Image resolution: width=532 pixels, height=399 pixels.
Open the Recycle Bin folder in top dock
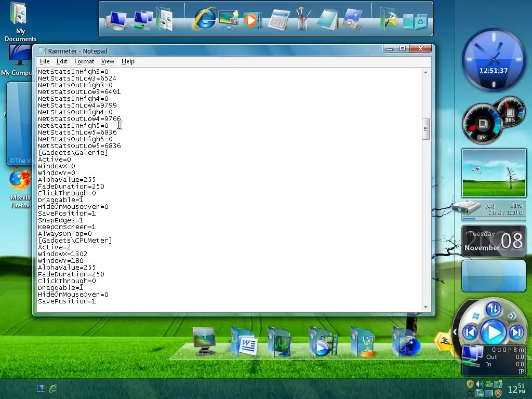tap(415, 21)
